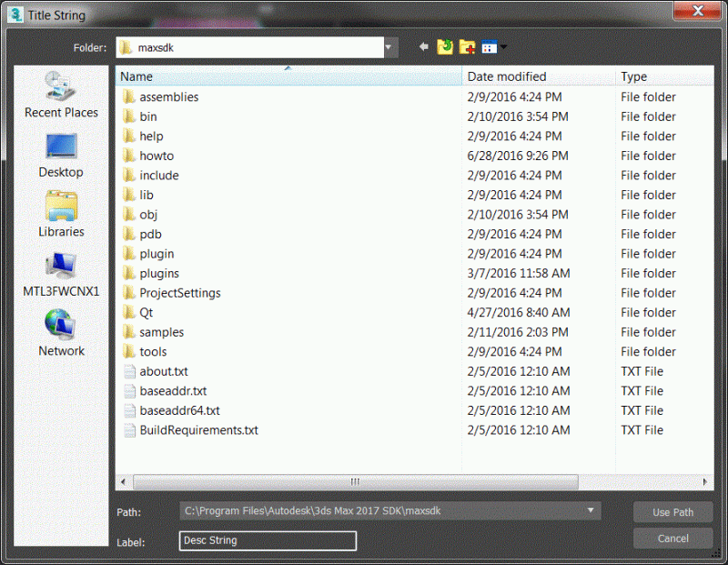Open computer MTL3FWCNX1
728x565 pixels.
pyautogui.click(x=61, y=275)
